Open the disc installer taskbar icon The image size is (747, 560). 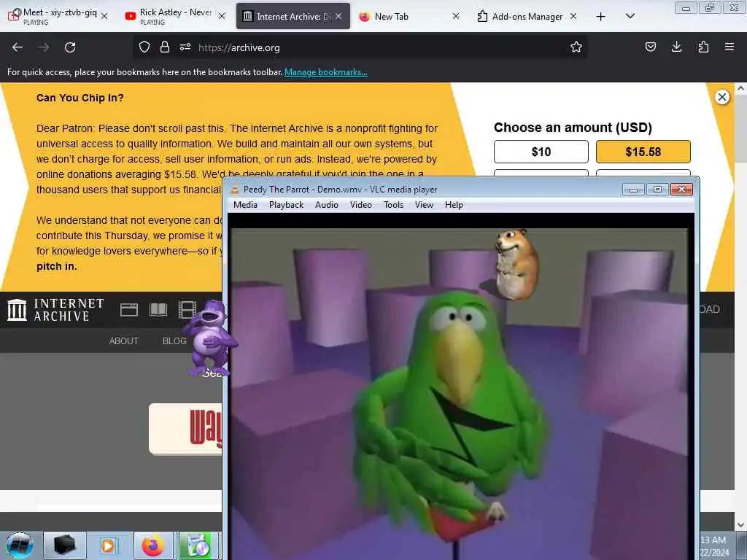(198, 545)
